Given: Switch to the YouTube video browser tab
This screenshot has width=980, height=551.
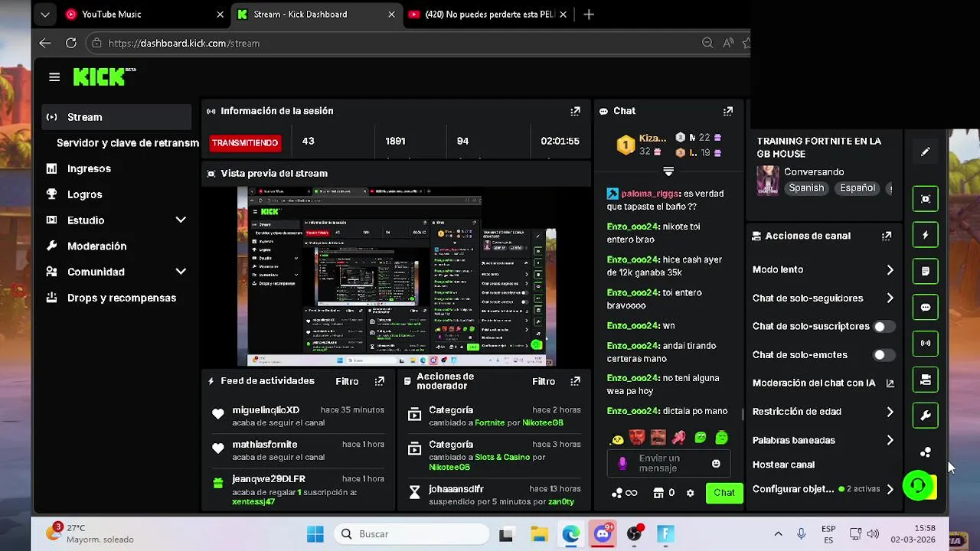Looking at the screenshot, I should coord(488,15).
